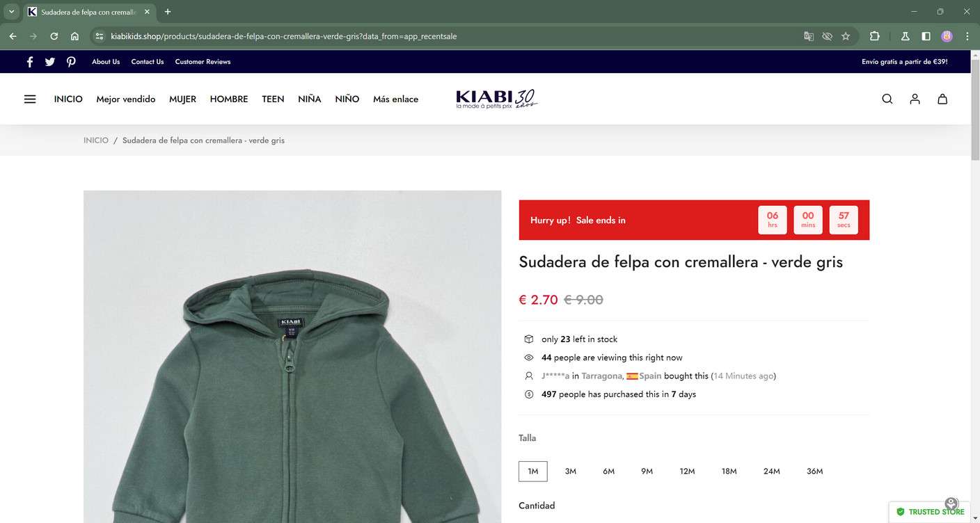Expand the Más enlace menu
The width and height of the screenshot is (980, 523).
[x=395, y=99]
